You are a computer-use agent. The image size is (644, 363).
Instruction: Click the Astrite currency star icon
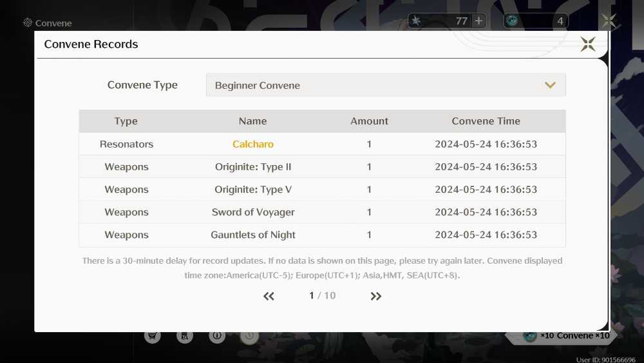[x=416, y=21]
